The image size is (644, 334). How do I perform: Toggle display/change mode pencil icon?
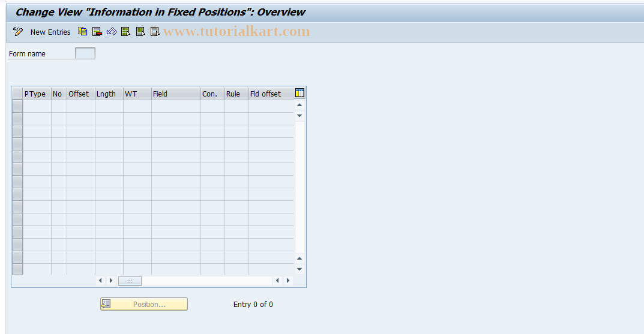[x=17, y=32]
